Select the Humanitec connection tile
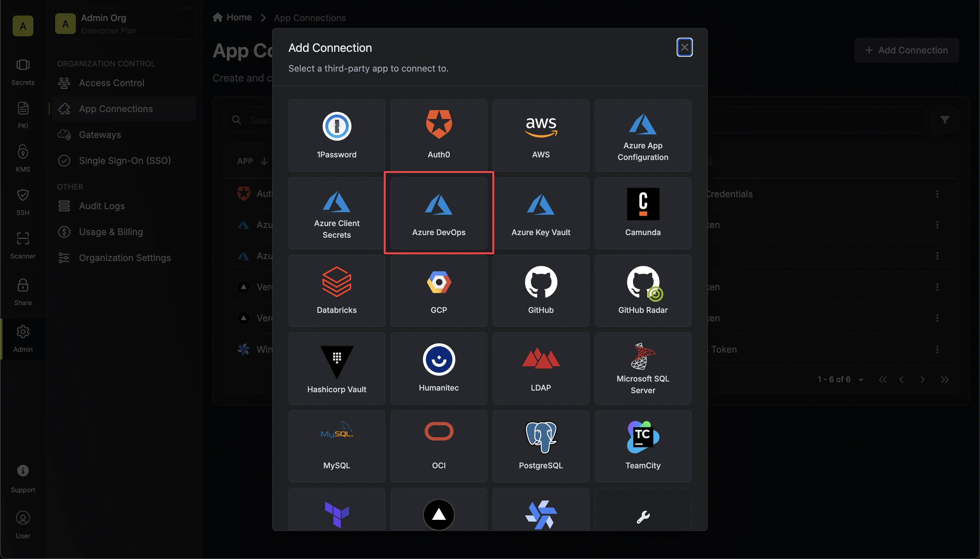 (x=439, y=369)
